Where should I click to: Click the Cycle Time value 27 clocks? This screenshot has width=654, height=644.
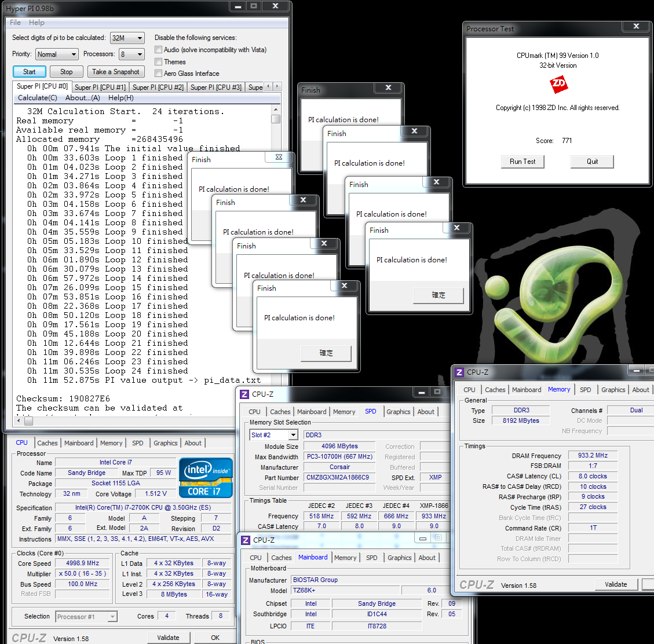[593, 507]
